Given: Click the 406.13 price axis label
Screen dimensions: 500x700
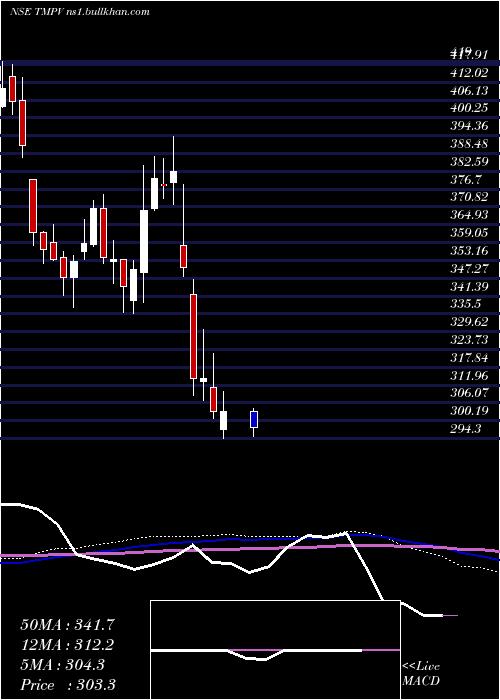Looking at the screenshot, I should (x=469, y=90).
